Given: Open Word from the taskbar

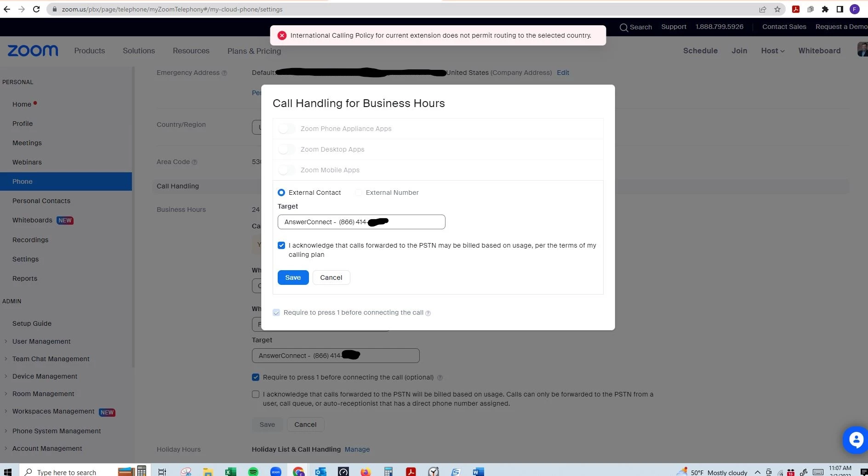Looking at the screenshot, I should click(478, 472).
